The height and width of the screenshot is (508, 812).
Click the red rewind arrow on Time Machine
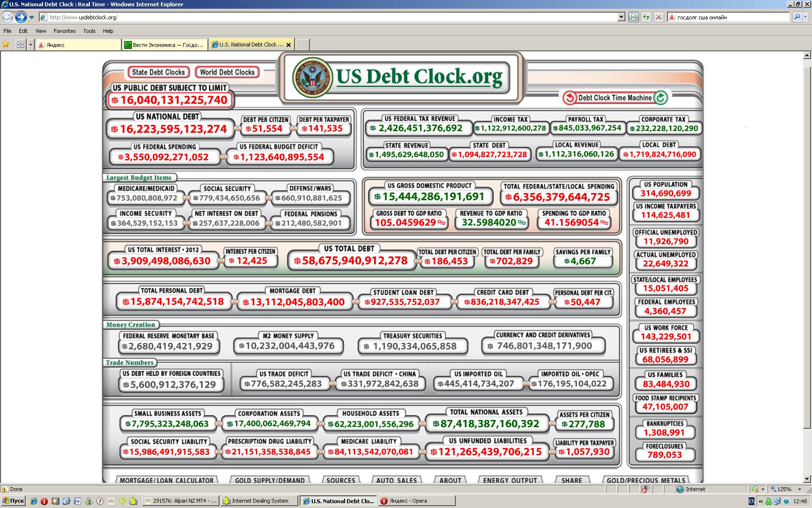coord(570,98)
